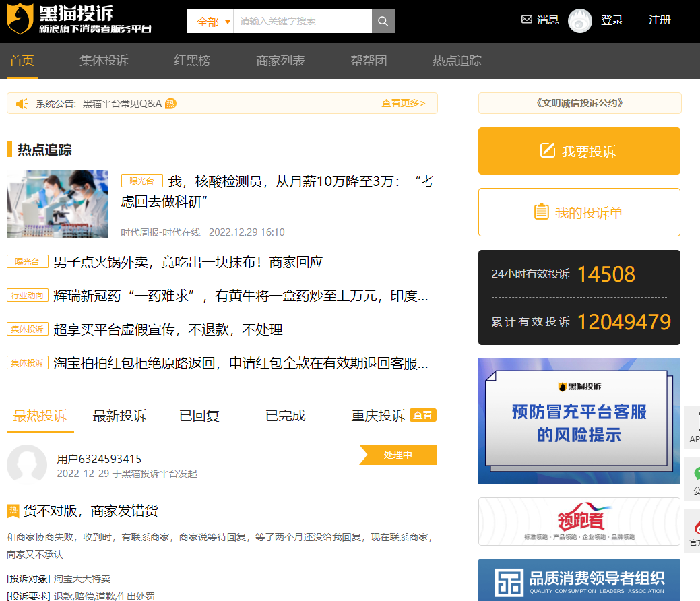Click the keyword search input field
Screen dimensions: 700x601
pyautogui.click(x=302, y=22)
